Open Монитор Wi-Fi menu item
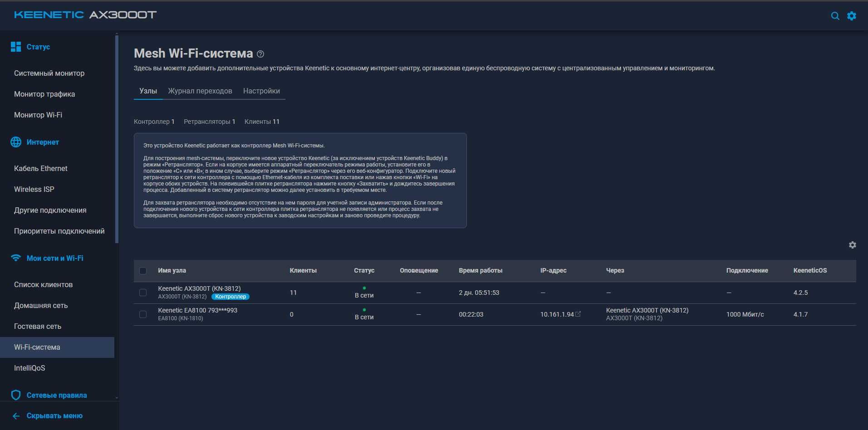Screen dimensions: 868x430 tap(38, 115)
